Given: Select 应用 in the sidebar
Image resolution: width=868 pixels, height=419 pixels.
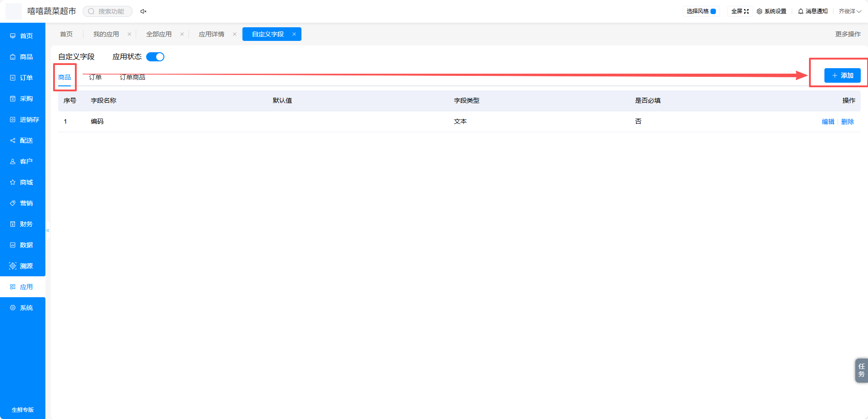Looking at the screenshot, I should pyautogui.click(x=22, y=287).
